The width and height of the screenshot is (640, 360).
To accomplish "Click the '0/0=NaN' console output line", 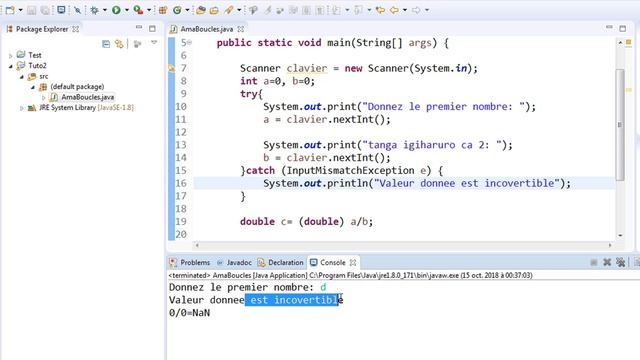I will point(189,313).
